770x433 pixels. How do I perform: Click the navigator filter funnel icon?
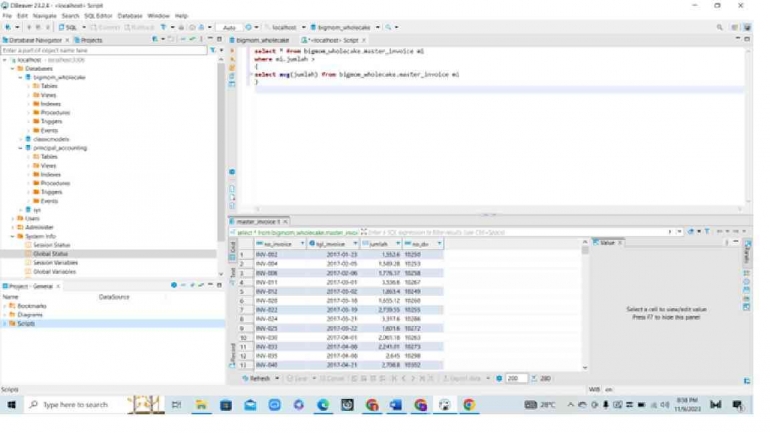pyautogui.click(x=213, y=50)
